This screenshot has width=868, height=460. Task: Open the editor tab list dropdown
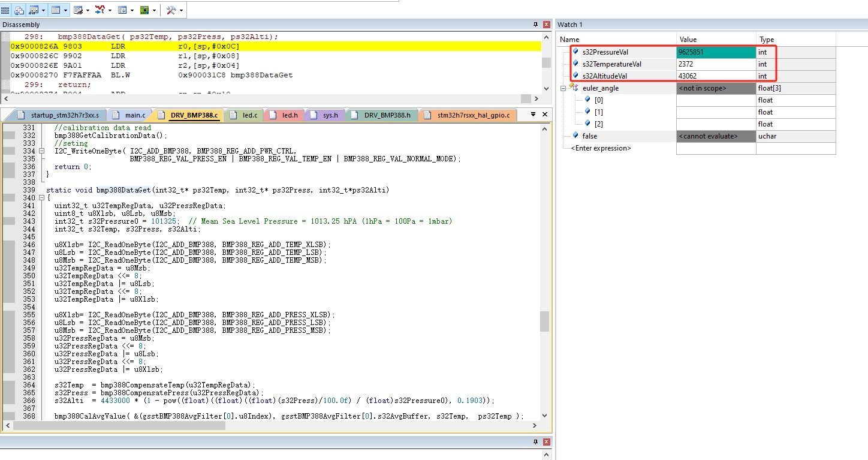pos(533,114)
